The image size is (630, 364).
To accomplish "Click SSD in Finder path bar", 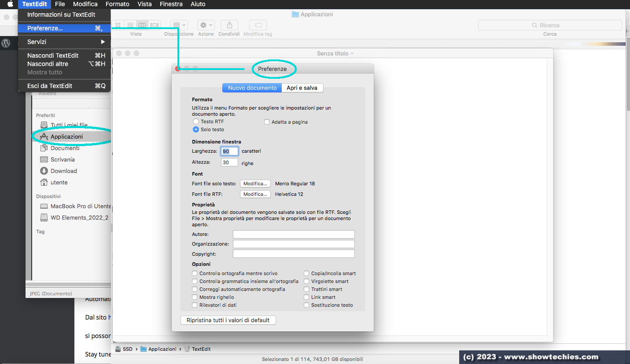I will pyautogui.click(x=124, y=349).
